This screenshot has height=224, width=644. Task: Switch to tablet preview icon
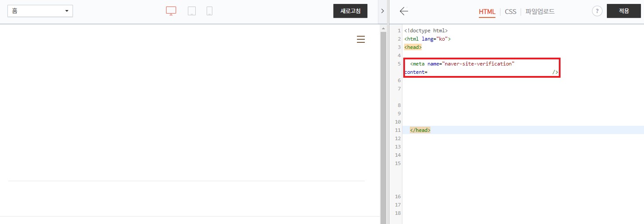pyautogui.click(x=191, y=11)
